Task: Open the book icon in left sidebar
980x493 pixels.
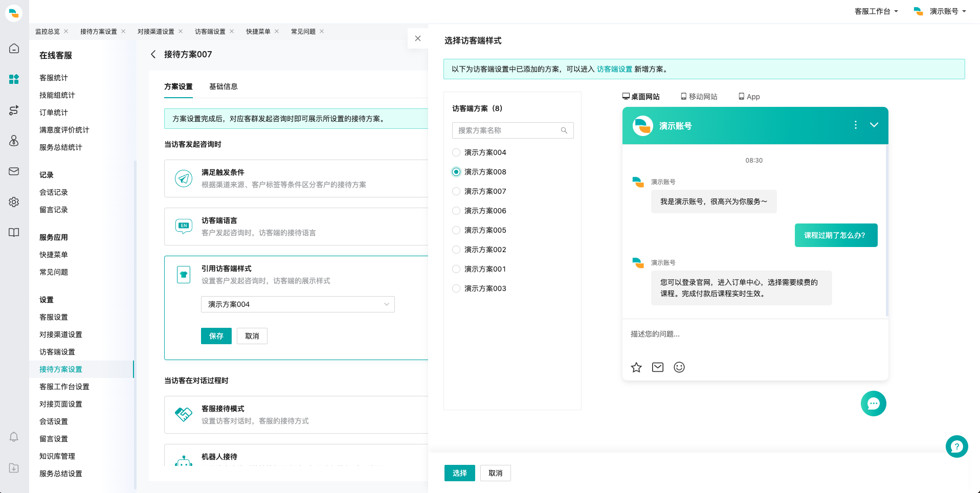Action: (14, 233)
